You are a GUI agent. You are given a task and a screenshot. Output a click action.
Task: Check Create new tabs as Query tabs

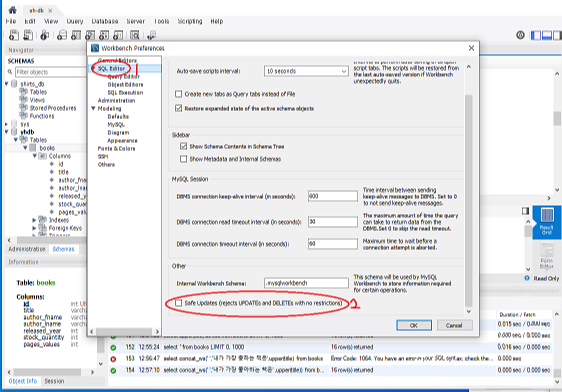pos(178,94)
